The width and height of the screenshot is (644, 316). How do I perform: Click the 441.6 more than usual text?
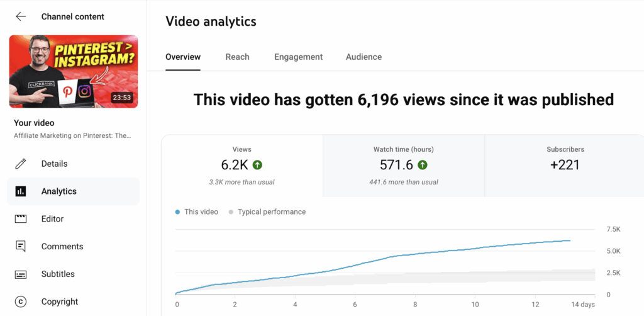(404, 182)
